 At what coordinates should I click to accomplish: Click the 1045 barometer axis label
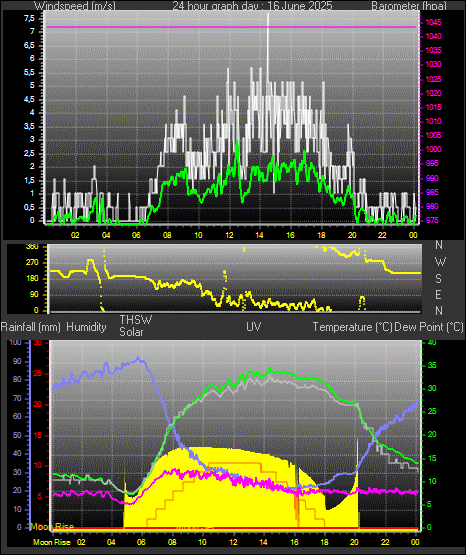point(433,22)
